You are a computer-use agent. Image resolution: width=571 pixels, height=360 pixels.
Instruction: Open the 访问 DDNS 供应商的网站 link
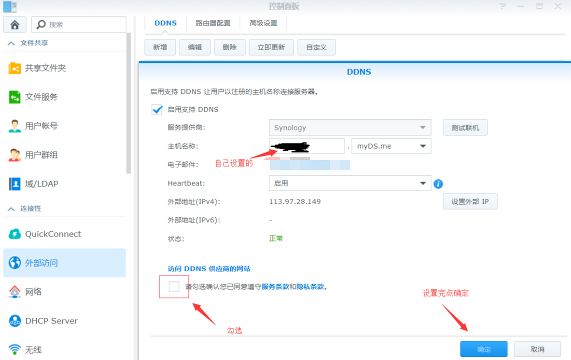tap(209, 269)
